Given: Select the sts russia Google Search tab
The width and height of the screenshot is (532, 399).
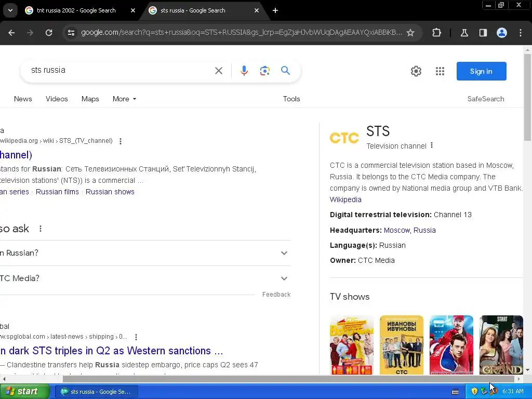Looking at the screenshot, I should click(193, 10).
